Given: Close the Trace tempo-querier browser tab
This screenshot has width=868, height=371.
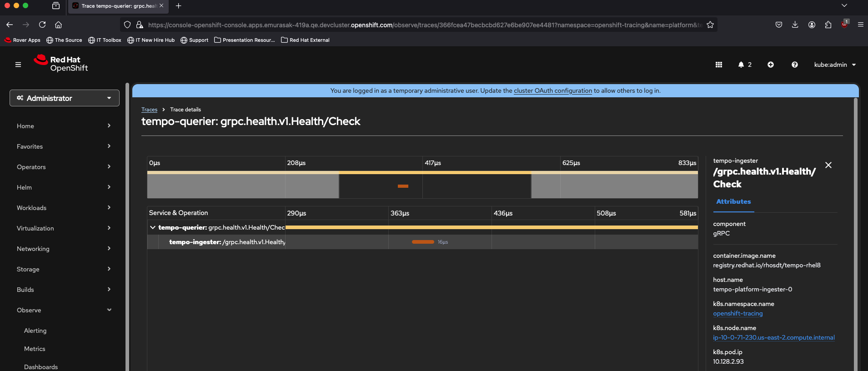Looking at the screenshot, I should (x=161, y=6).
